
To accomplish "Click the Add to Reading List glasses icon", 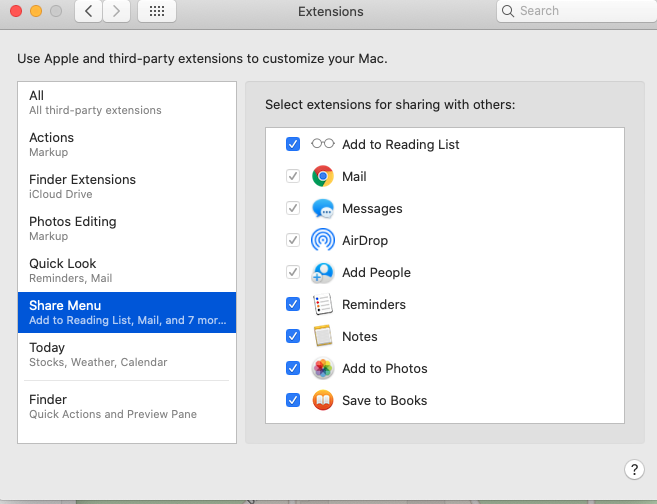I will click(323, 144).
